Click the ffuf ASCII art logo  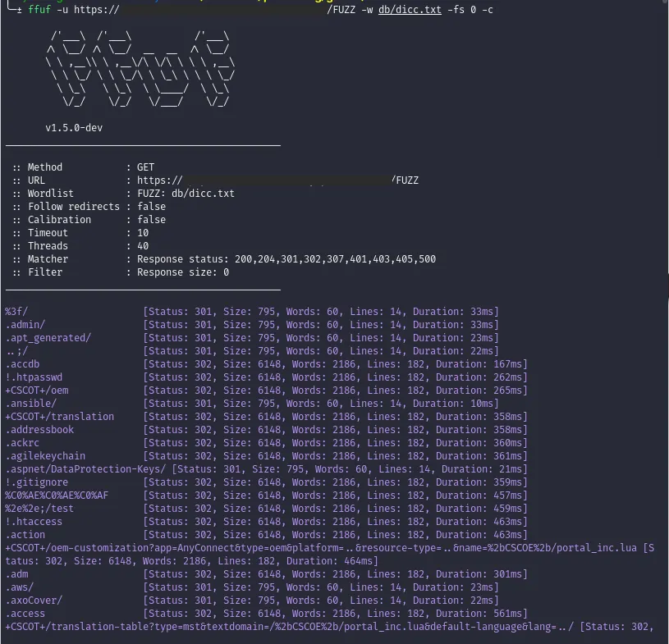coord(140,68)
